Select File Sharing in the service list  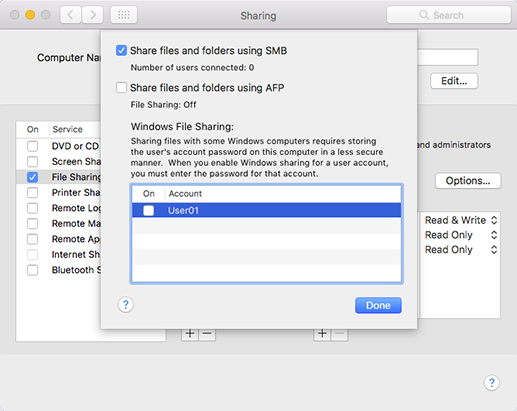click(x=59, y=177)
